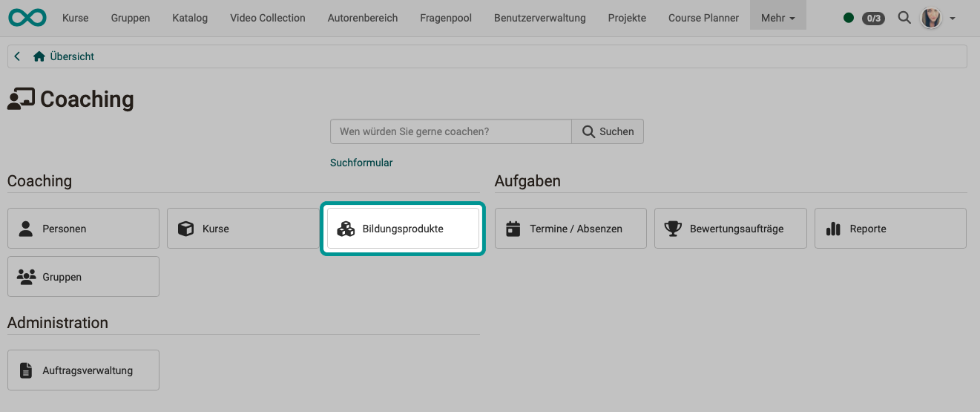Open Termine / Absenzen calendar tile
The width and height of the screenshot is (980, 412).
(570, 229)
